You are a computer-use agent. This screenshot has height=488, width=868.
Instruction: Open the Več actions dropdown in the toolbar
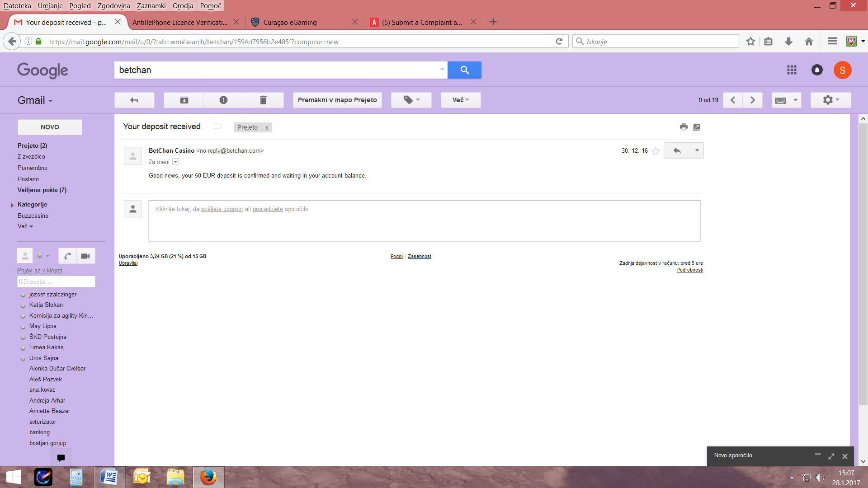click(461, 100)
